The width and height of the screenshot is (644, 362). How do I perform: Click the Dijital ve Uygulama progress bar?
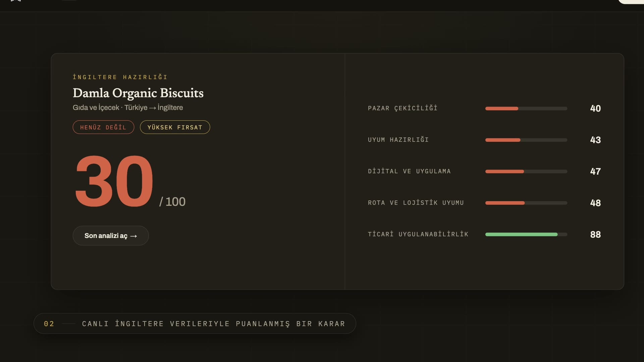(526, 172)
